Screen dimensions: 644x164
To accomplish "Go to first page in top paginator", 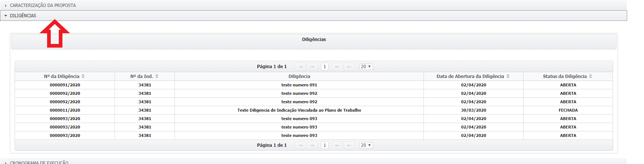I will 300,67.
